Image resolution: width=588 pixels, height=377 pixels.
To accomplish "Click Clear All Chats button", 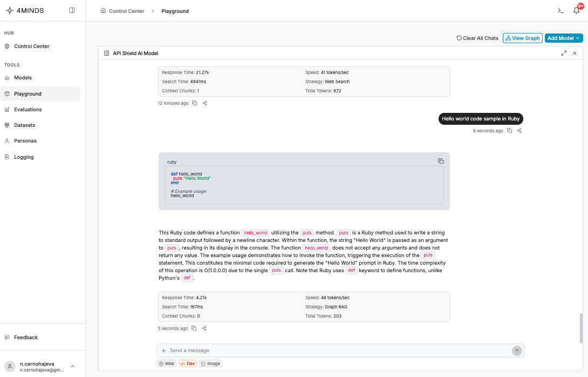I will coord(477,38).
